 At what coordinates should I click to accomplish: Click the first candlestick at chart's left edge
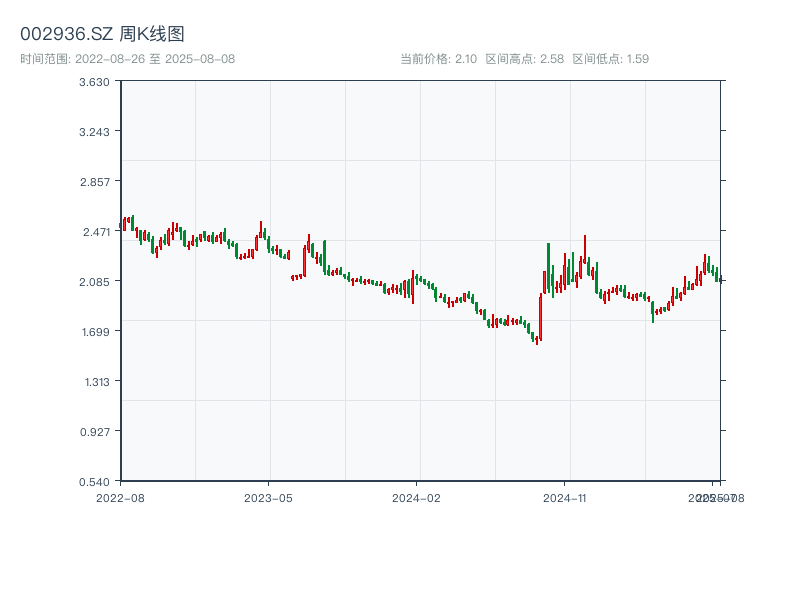(x=124, y=224)
